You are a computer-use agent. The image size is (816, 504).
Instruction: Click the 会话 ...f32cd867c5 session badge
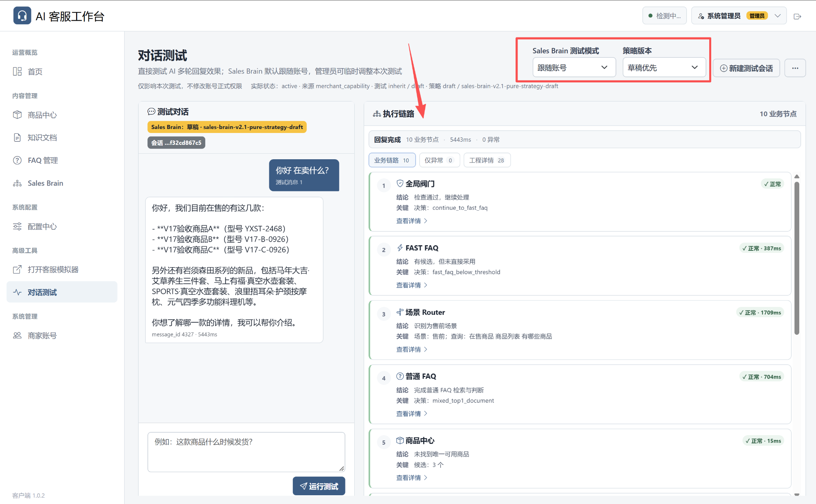point(176,143)
